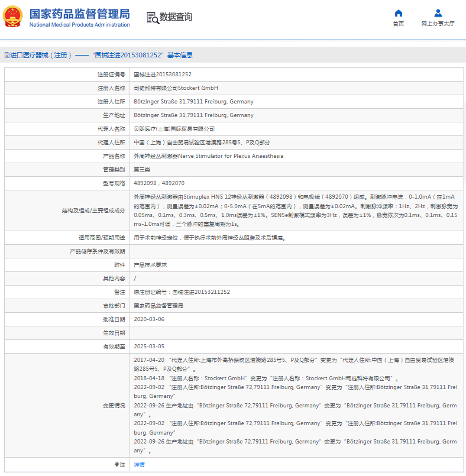
Task: Select registration number 国械注进20153081252 in table
Action: 162,75
